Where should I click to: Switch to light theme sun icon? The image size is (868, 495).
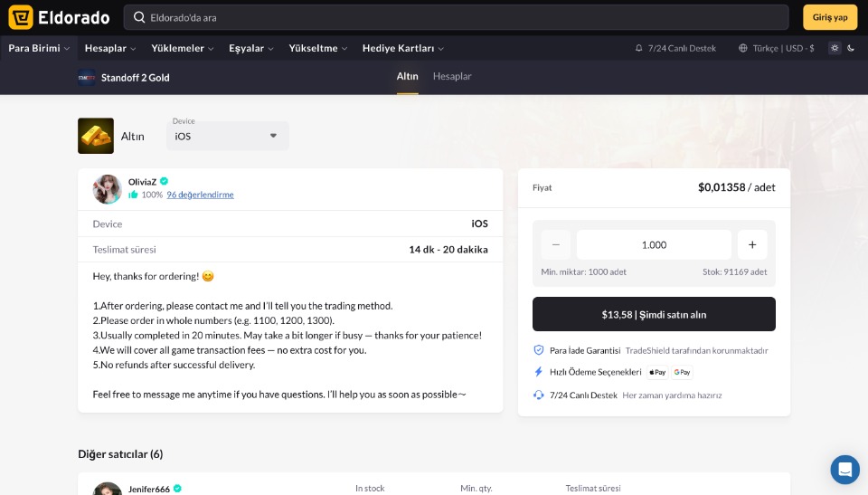point(834,48)
